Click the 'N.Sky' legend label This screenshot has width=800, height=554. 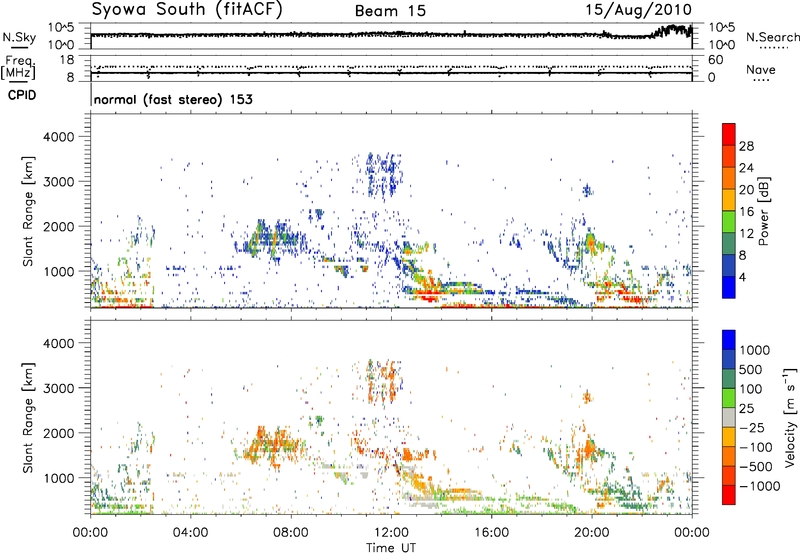click(x=19, y=37)
